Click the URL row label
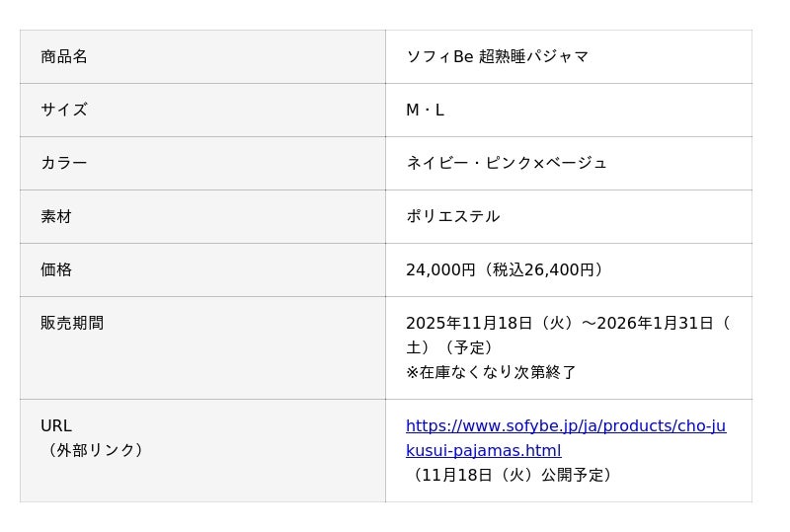 click(x=56, y=426)
